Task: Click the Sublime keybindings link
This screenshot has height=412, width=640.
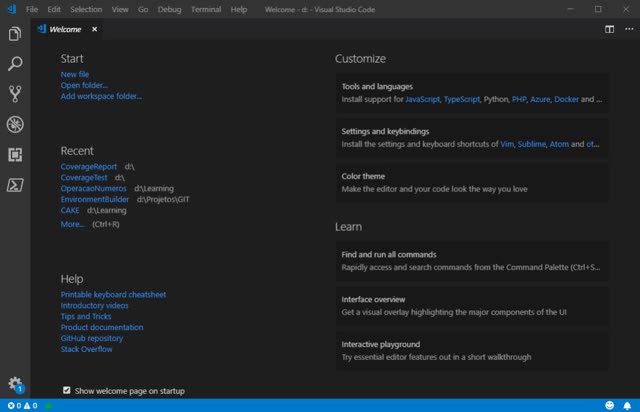Action: (531, 144)
